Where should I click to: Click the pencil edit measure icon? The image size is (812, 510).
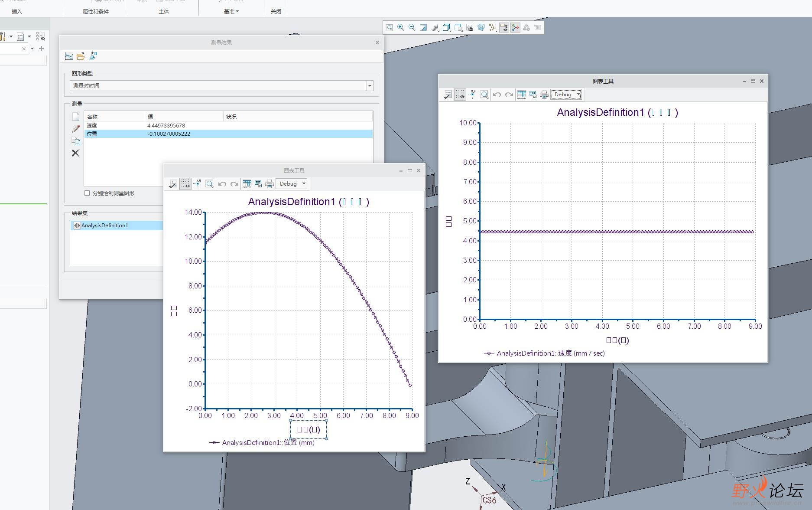pyautogui.click(x=76, y=129)
